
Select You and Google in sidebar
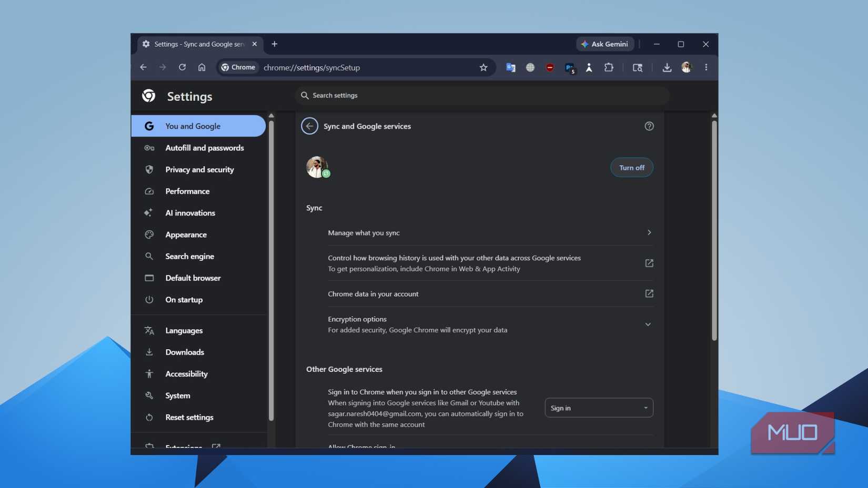click(x=198, y=126)
